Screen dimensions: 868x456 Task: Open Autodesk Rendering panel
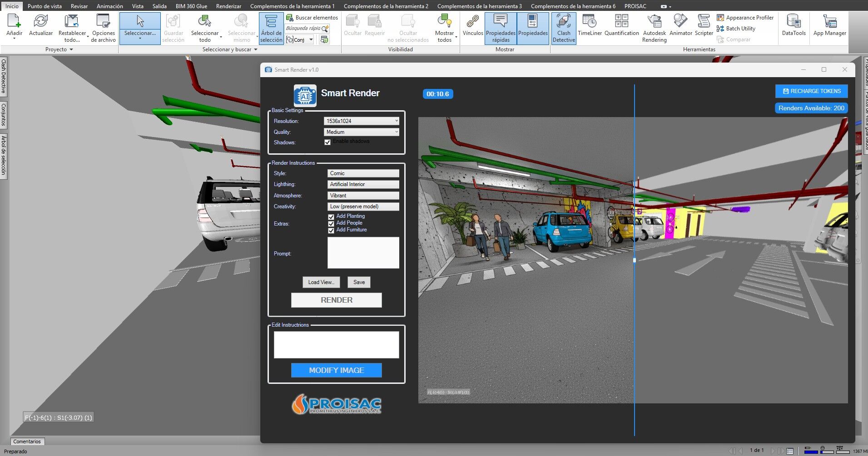point(654,28)
